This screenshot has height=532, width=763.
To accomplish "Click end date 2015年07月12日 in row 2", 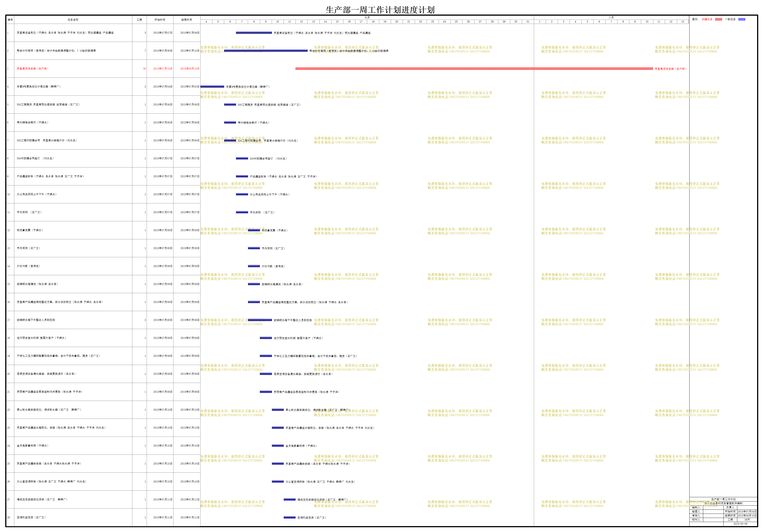I will point(190,51).
